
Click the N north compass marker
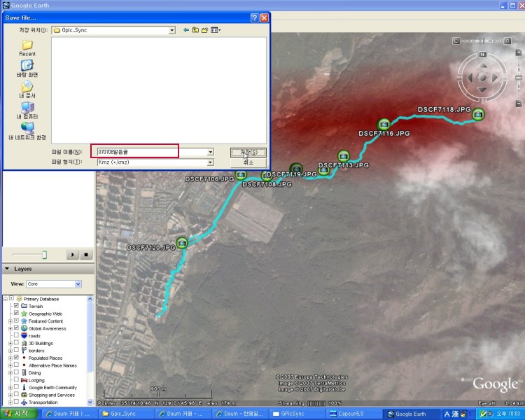click(482, 55)
